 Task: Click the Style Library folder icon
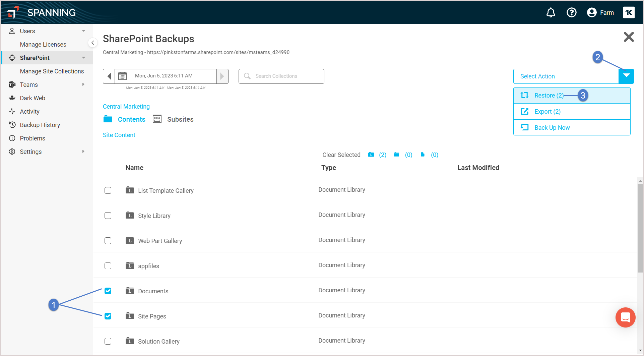pyautogui.click(x=130, y=215)
